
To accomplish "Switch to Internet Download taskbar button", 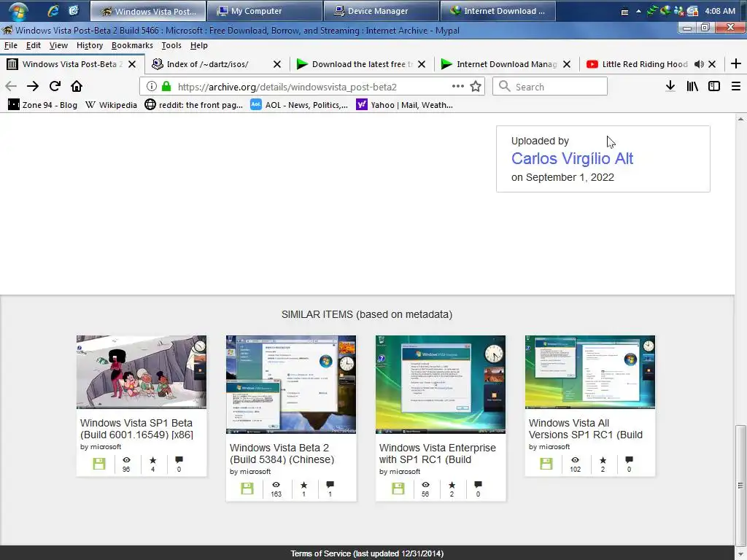I will pyautogui.click(x=498, y=11).
